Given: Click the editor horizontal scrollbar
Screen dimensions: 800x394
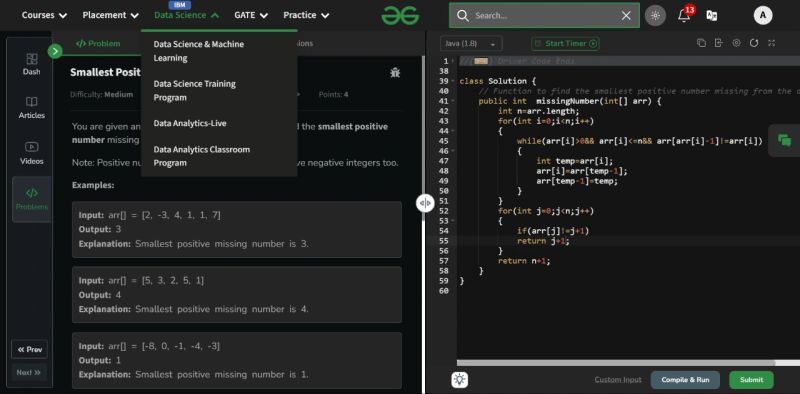Looking at the screenshot, I should 616,363.
